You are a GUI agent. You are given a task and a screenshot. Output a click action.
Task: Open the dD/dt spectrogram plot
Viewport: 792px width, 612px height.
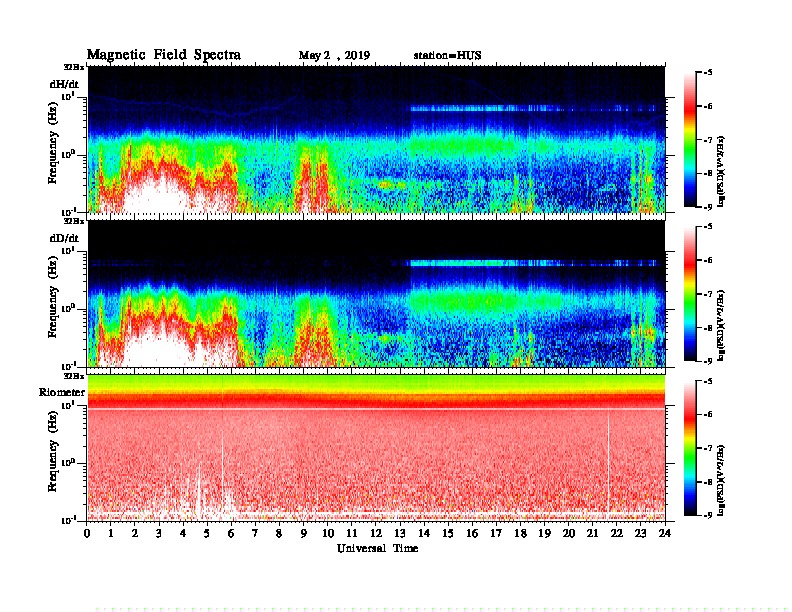click(x=376, y=294)
